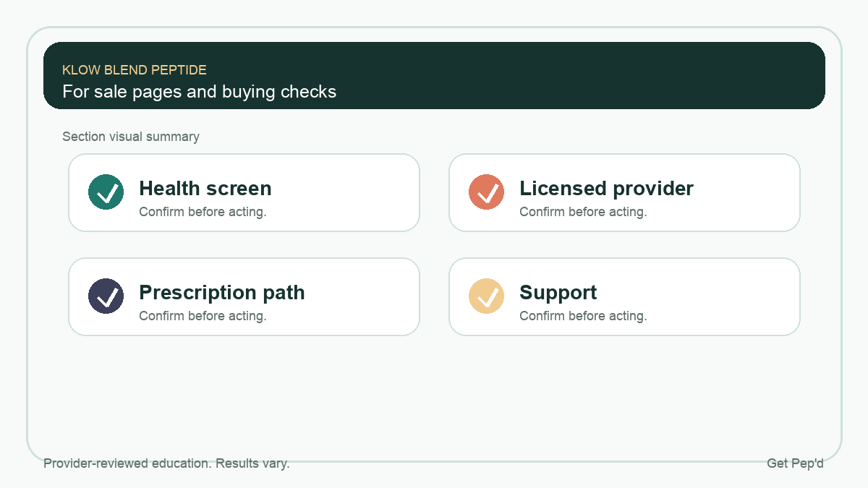Click the green checkmark icon beside Health screen
Viewport: 868px width, 488px height.
106,192
